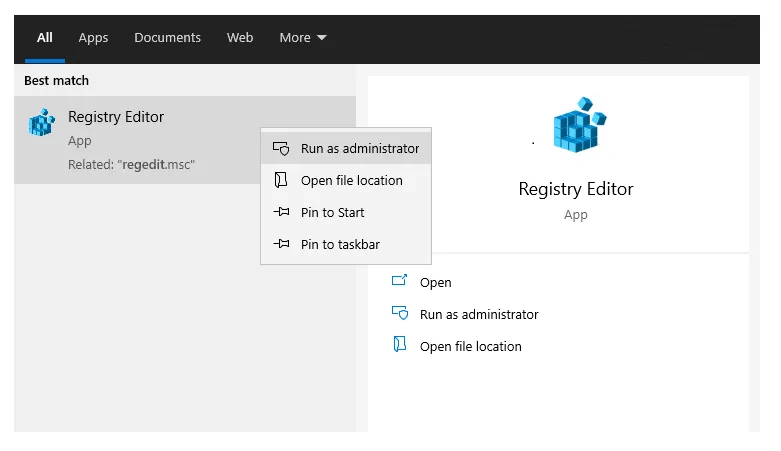Click the Registry Editor icon in Best match
Viewport: 781px width, 451px height.
tap(42, 123)
